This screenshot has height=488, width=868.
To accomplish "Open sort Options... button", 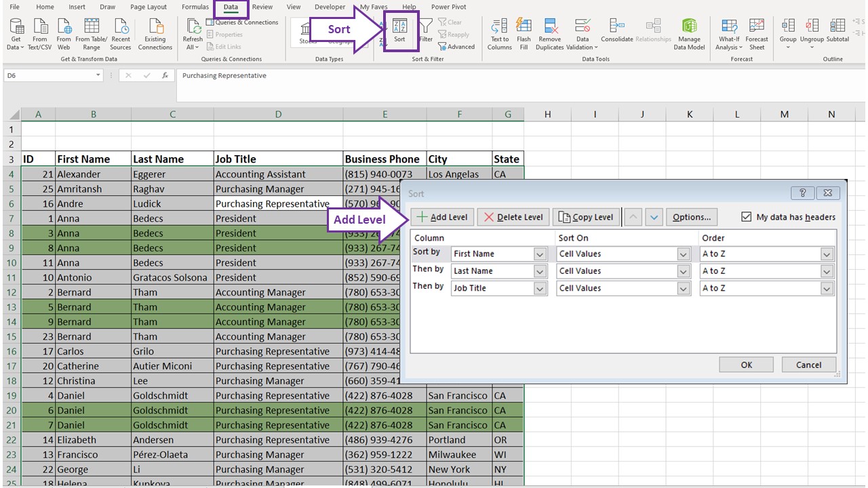I will tap(692, 217).
